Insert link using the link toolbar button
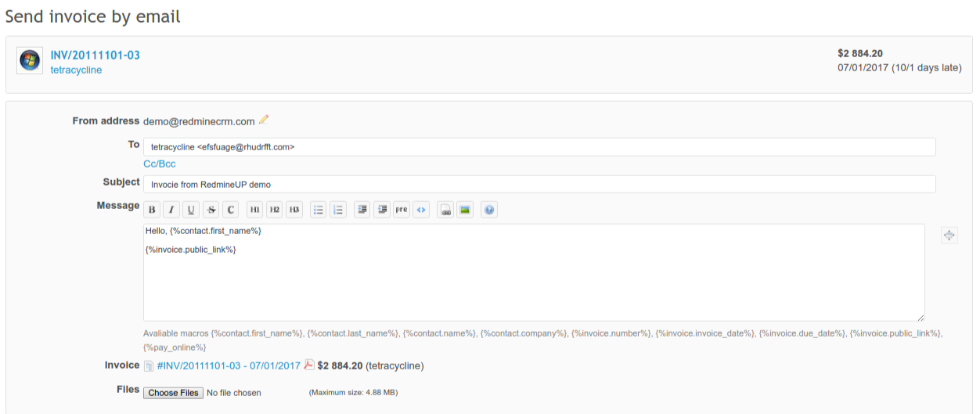 click(x=445, y=210)
